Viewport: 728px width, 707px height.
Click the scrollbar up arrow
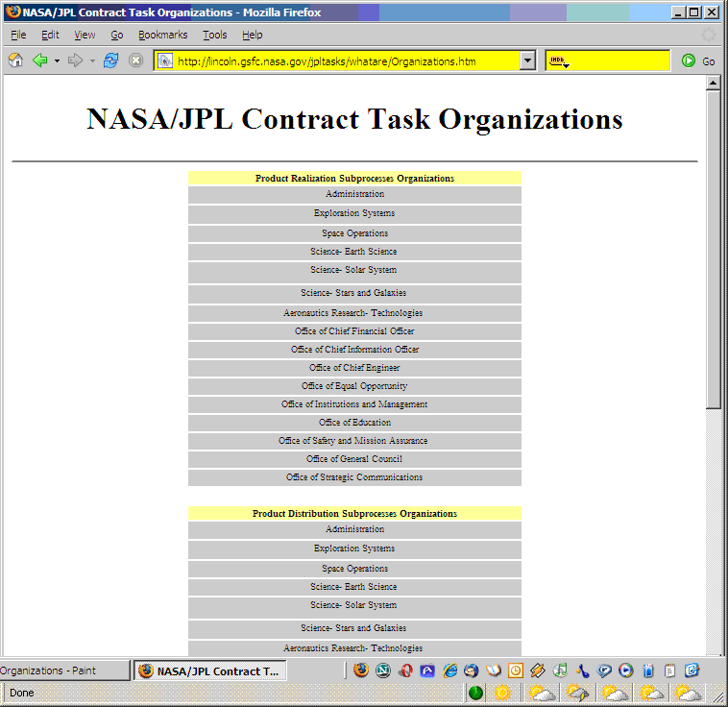tap(714, 84)
